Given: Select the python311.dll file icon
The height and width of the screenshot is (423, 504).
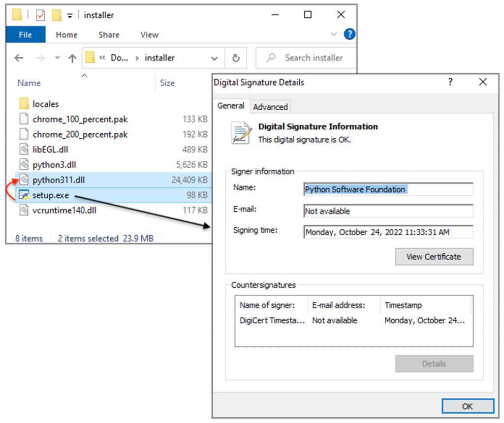Looking at the screenshot, I should pos(24,179).
